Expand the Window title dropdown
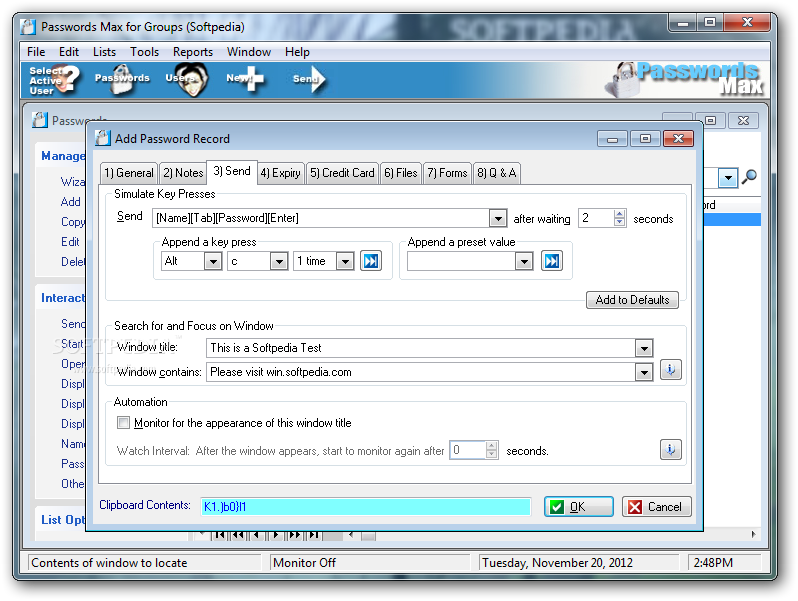 coord(644,349)
